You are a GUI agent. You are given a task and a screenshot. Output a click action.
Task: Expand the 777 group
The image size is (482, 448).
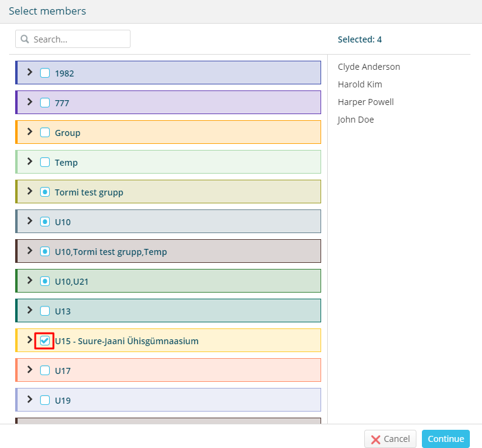click(x=30, y=102)
